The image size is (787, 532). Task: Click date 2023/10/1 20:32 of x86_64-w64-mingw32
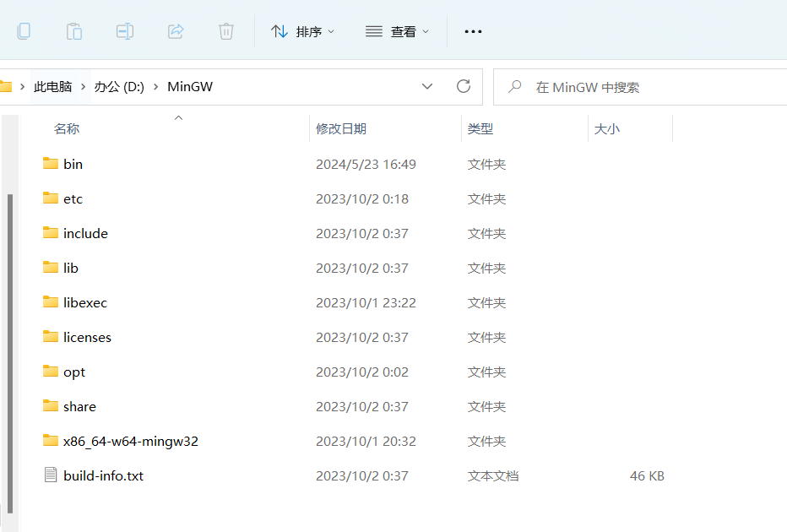click(366, 441)
